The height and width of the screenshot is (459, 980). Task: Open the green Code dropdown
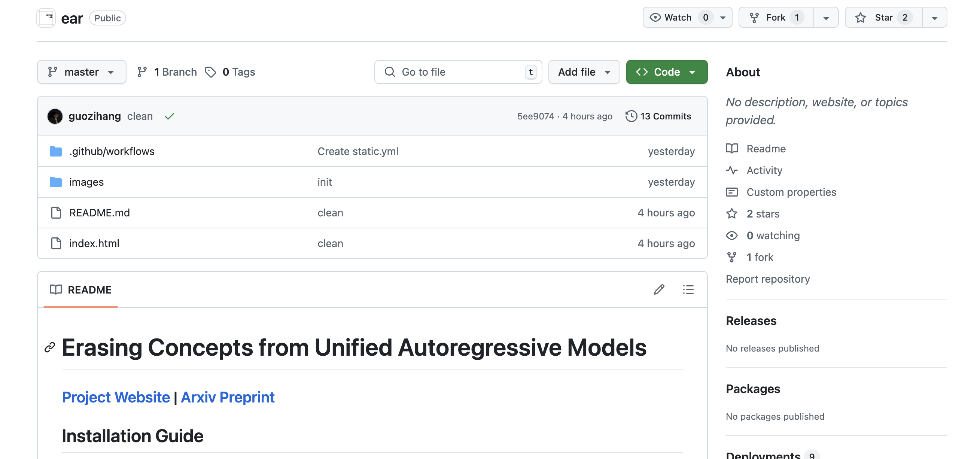click(667, 72)
